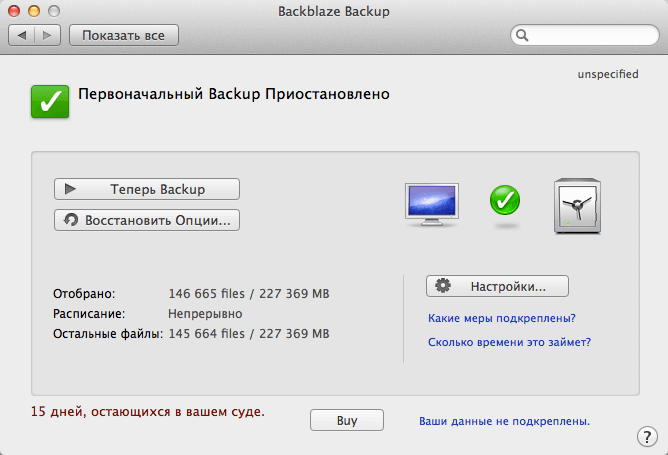This screenshot has height=455, width=668.
Task: Open 'Настройки...' settings button
Action: pos(497,286)
